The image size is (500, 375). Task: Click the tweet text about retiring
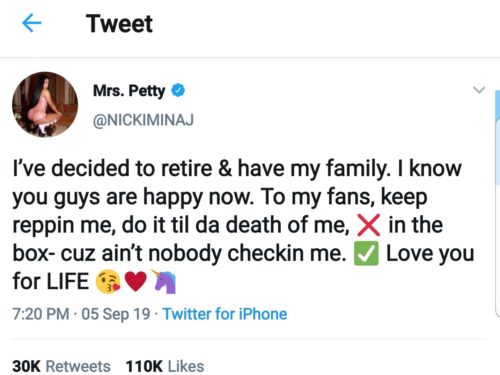(x=243, y=225)
